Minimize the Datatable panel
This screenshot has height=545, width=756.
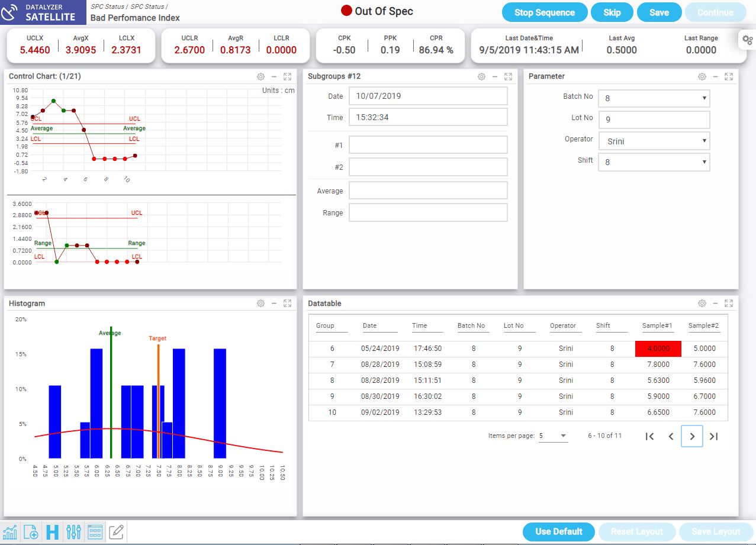coord(715,303)
